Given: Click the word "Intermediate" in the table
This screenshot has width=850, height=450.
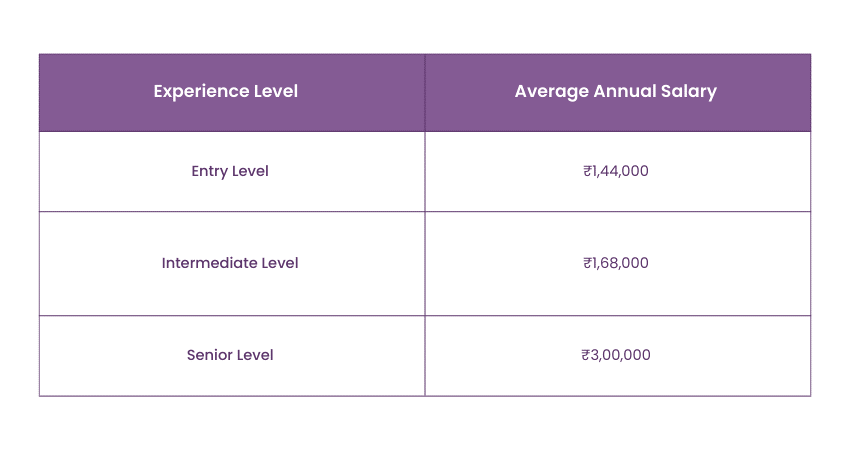Looking at the screenshot, I should [x=208, y=263].
